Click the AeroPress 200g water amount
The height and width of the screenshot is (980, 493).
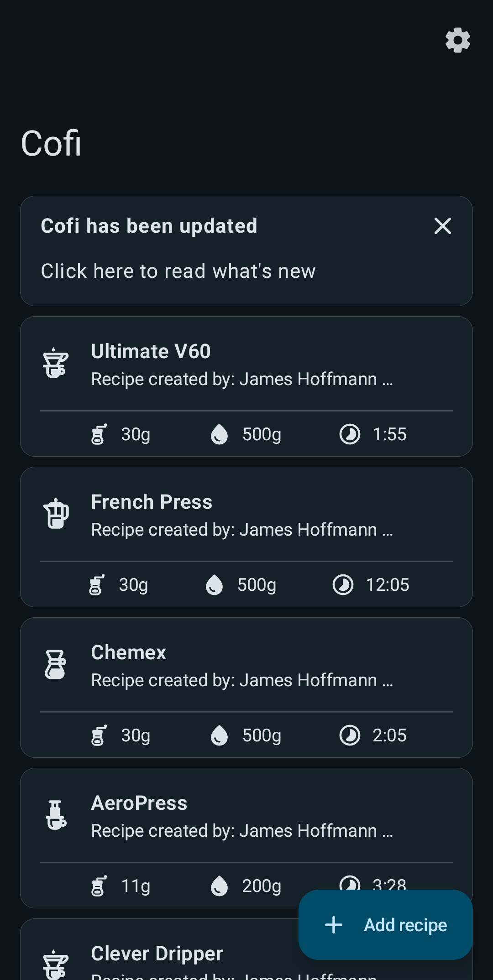pyautogui.click(x=261, y=886)
